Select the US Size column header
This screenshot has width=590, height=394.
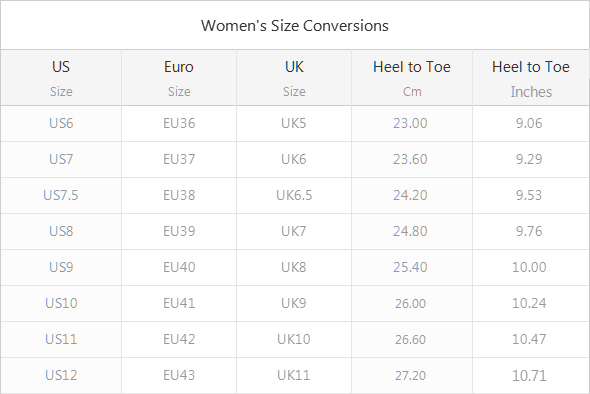[x=61, y=78]
